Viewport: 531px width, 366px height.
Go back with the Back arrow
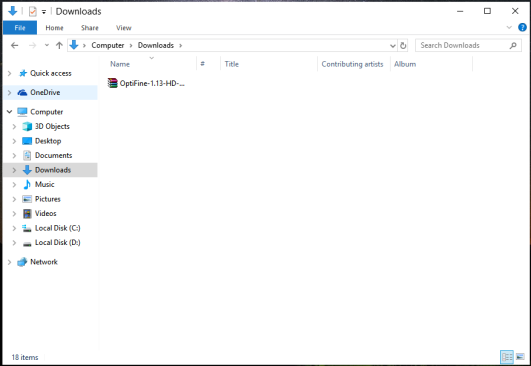(x=15, y=45)
